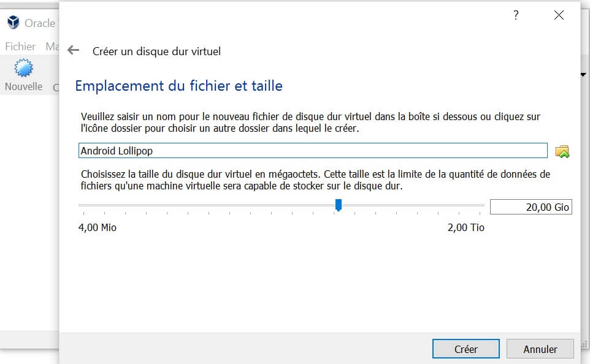Viewport: 590px width, 364px height.
Task: Click the size box showing 20,00 Gio
Action: tap(531, 207)
